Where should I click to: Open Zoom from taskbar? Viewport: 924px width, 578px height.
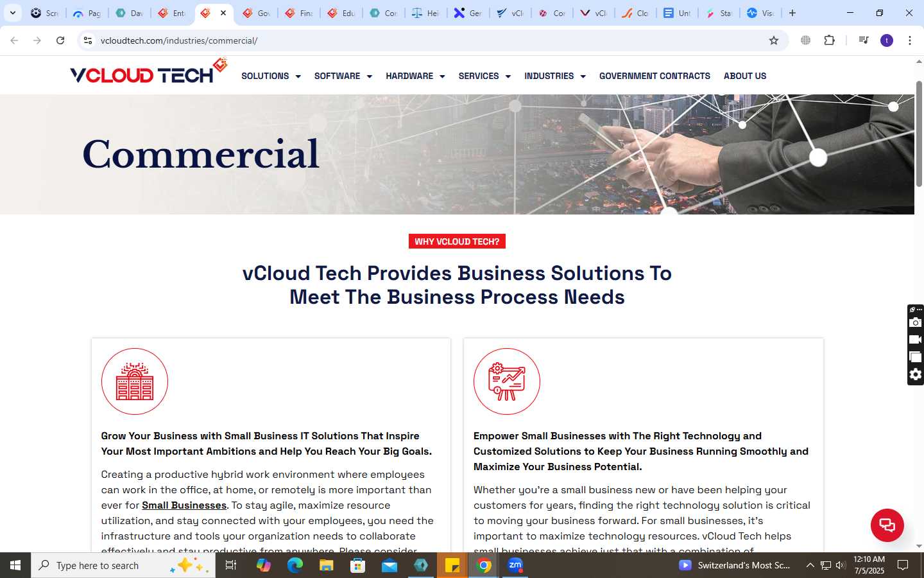coord(515,565)
